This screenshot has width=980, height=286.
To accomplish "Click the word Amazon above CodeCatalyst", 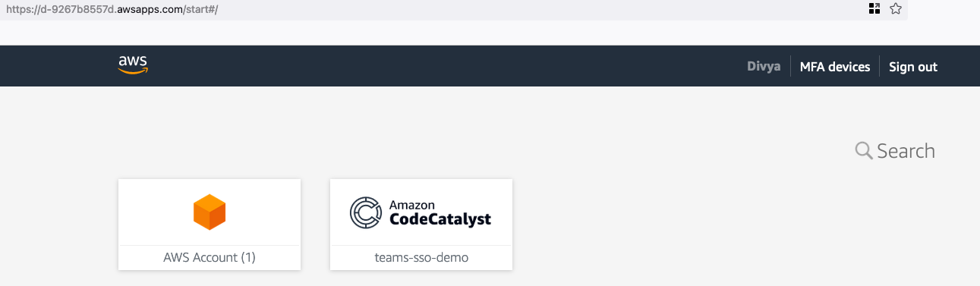I will 412,205.
